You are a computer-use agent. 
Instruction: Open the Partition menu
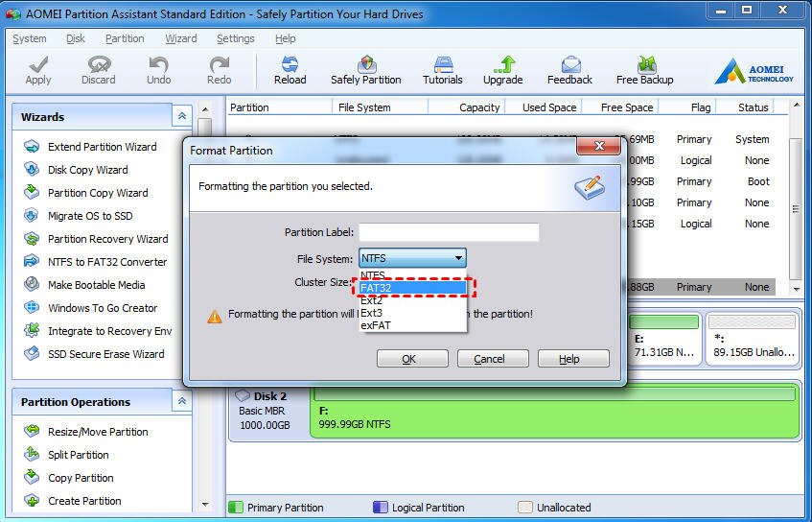pyautogui.click(x=125, y=38)
